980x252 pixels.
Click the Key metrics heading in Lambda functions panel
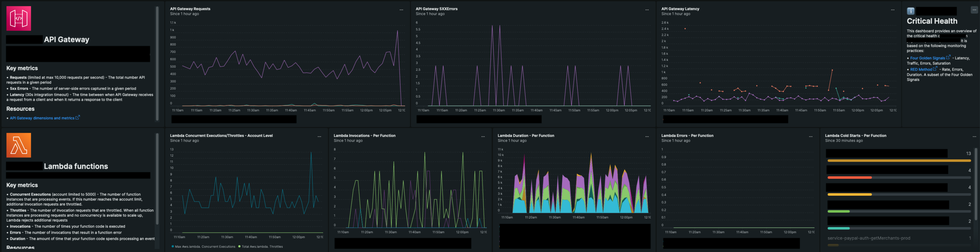point(22,185)
